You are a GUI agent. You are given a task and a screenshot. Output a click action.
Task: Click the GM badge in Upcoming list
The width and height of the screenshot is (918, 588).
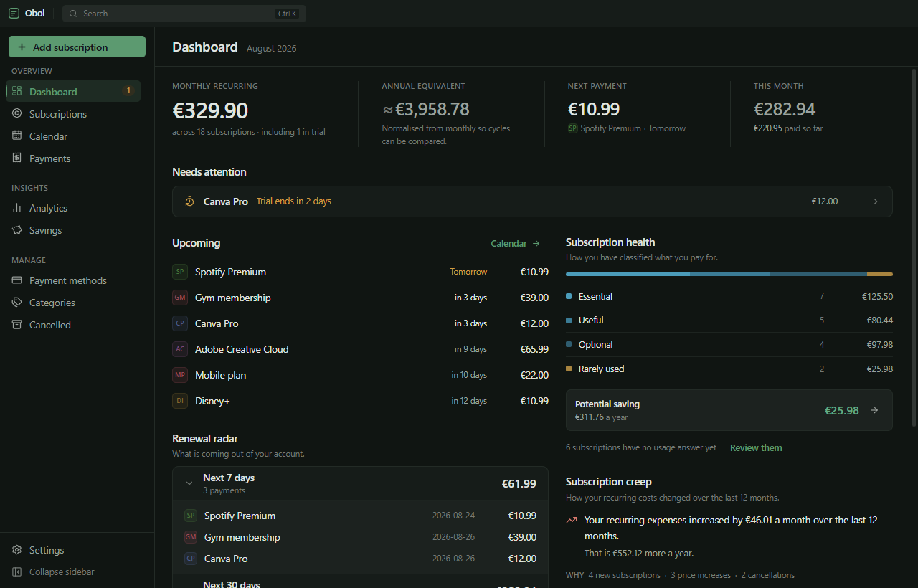[180, 298]
